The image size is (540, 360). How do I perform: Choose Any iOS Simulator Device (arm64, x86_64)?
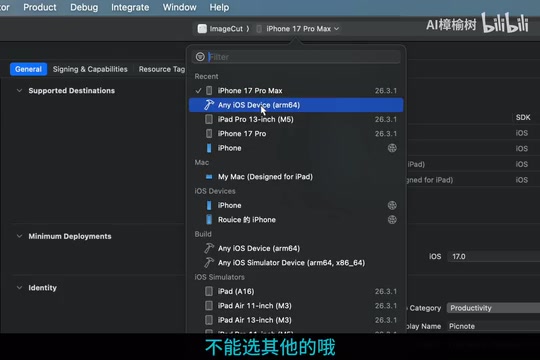(296, 263)
